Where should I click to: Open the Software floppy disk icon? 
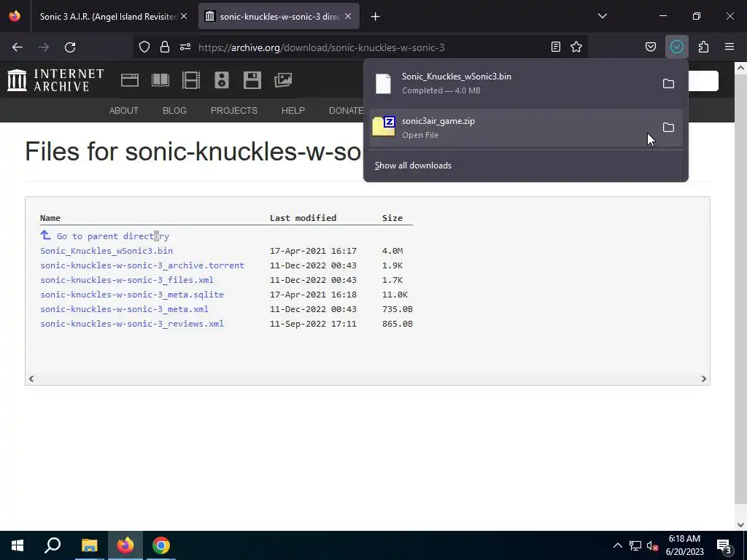[x=252, y=80]
